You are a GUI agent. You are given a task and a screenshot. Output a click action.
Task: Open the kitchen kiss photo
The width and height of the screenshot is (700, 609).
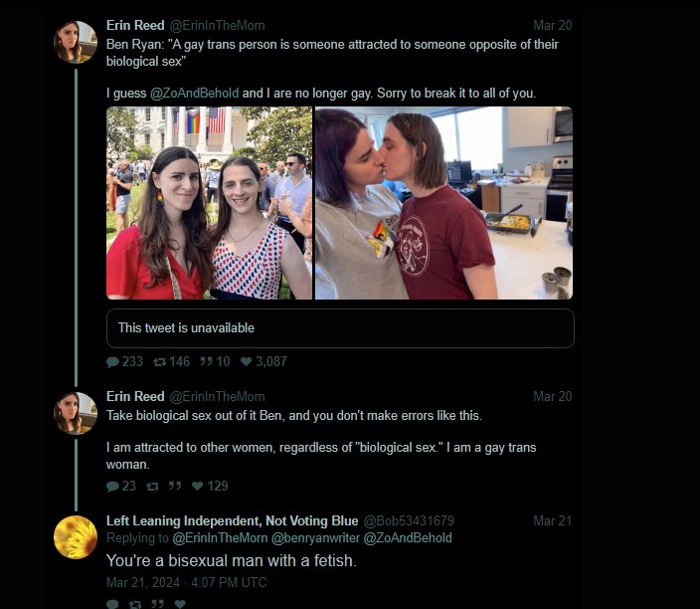click(x=443, y=203)
